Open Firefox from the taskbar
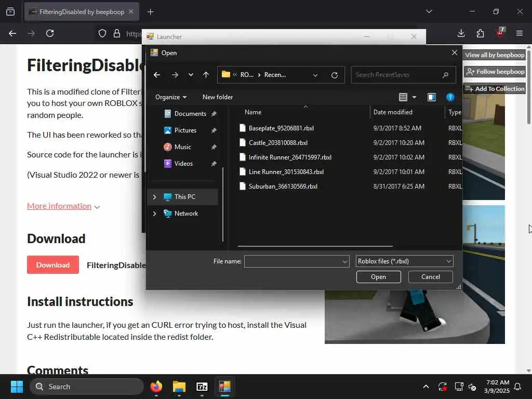Screen dimensions: 532x399 point(156,387)
